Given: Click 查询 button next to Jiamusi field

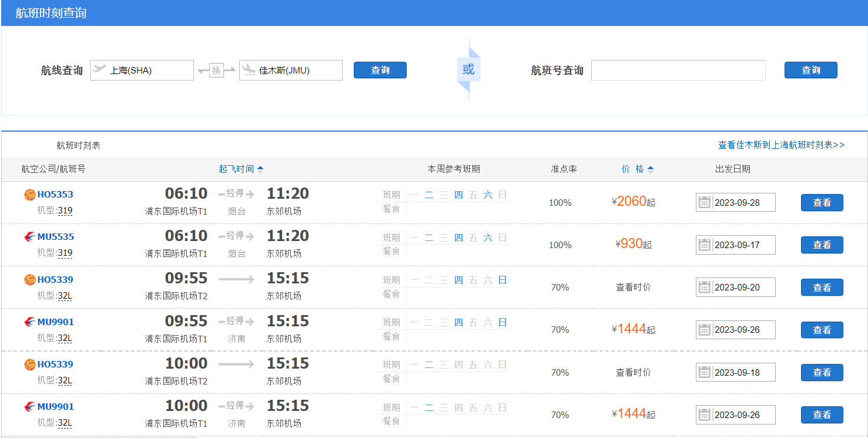Looking at the screenshot, I should 380,70.
